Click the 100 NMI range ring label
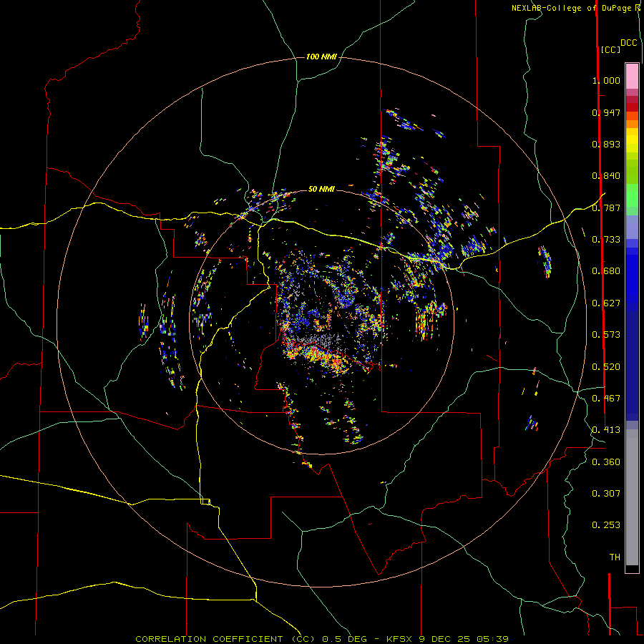This screenshot has width=644, height=644. 321,57
